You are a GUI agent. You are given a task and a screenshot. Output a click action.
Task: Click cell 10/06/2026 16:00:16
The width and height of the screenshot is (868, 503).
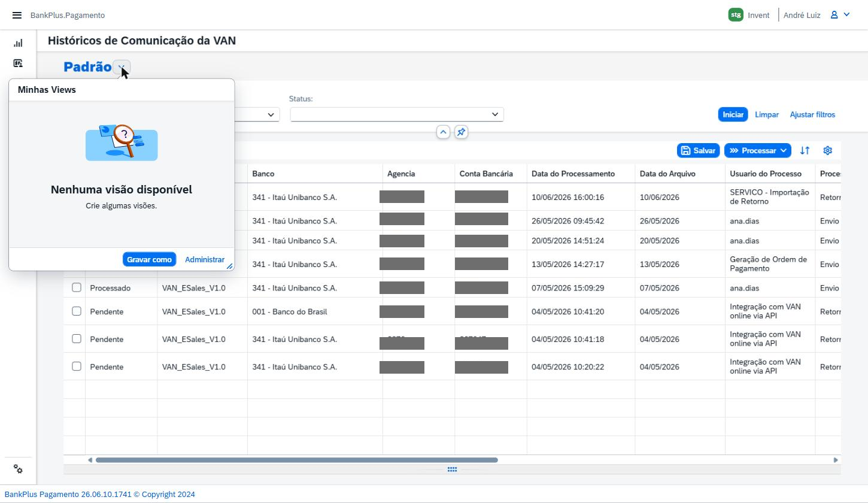[x=581, y=197]
